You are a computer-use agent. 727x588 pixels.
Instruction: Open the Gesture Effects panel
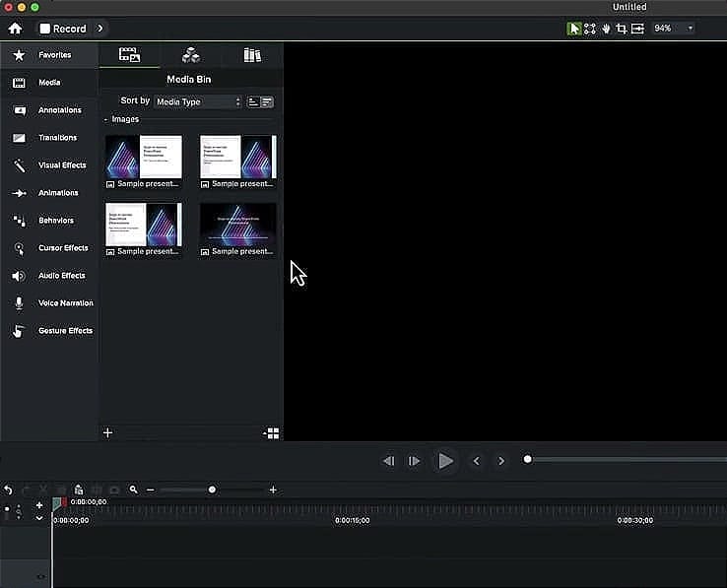[49, 331]
